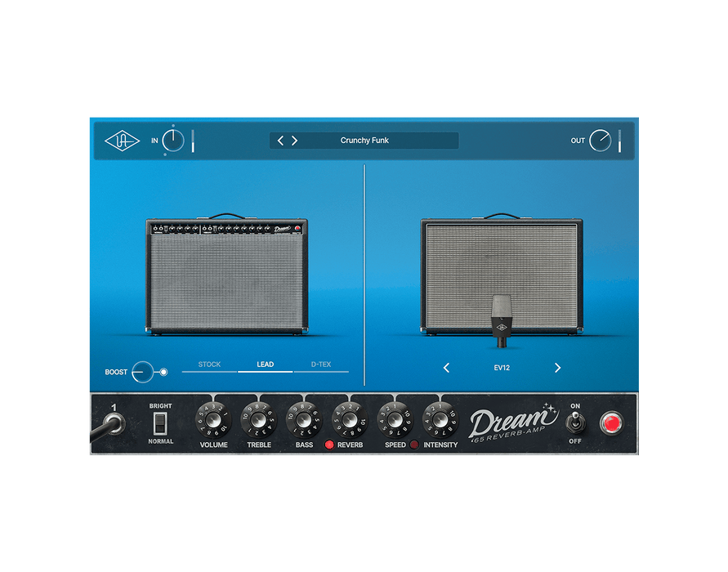Switch to the D-TEX amp mode tab
The height and width of the screenshot is (572, 728).
click(320, 364)
